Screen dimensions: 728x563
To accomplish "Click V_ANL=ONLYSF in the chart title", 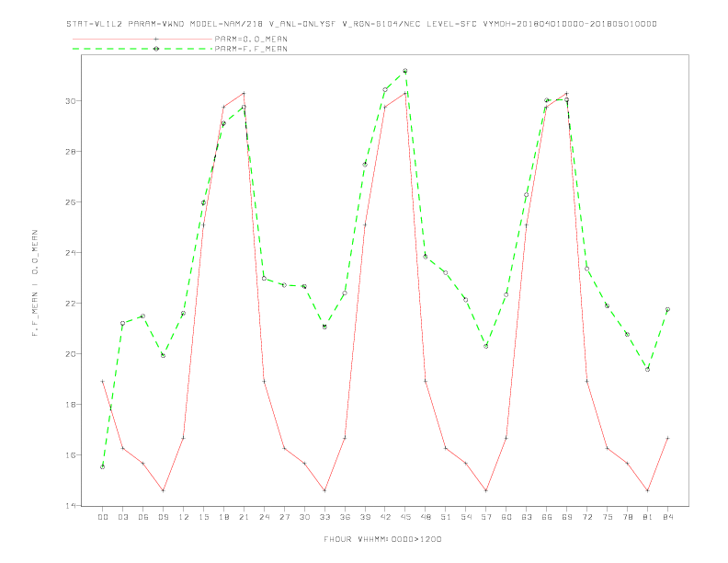I will tap(302, 24).
